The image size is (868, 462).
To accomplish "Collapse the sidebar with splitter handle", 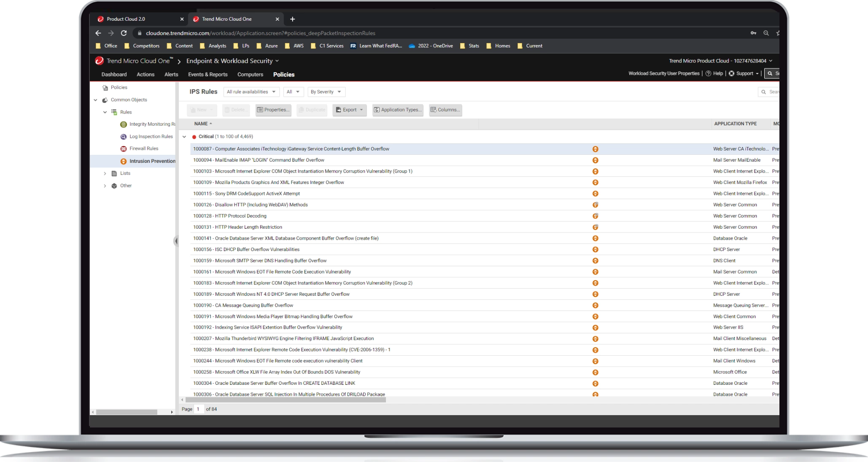I will pyautogui.click(x=176, y=241).
